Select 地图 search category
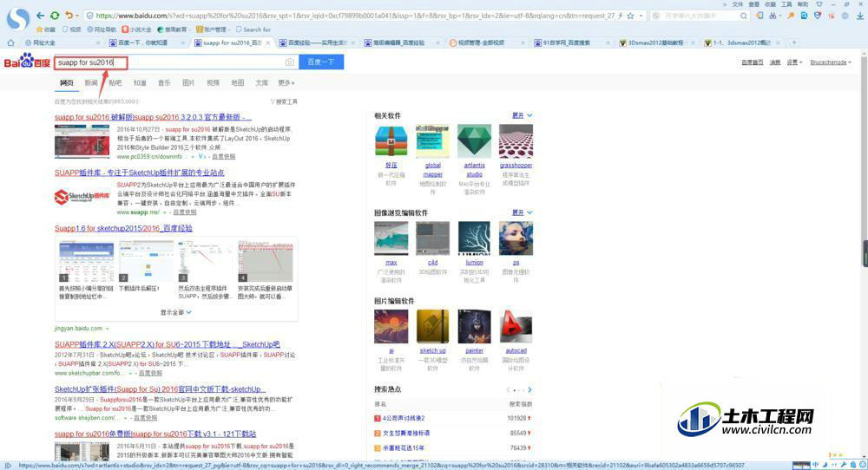 pos(238,83)
